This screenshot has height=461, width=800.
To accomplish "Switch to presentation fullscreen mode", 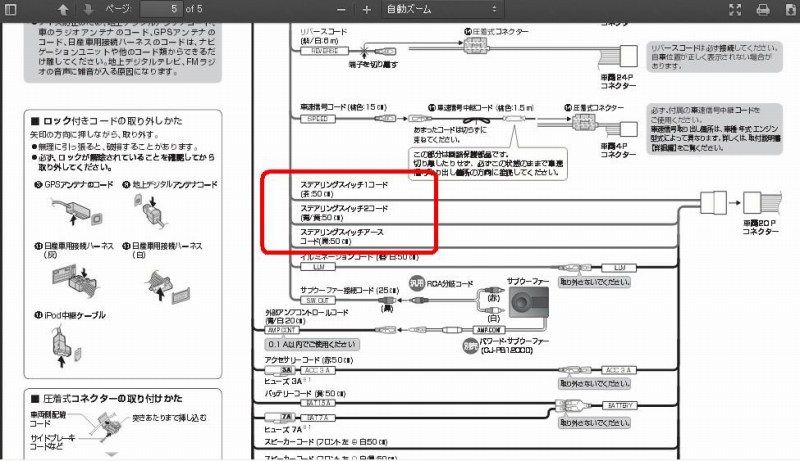I will [x=735, y=9].
